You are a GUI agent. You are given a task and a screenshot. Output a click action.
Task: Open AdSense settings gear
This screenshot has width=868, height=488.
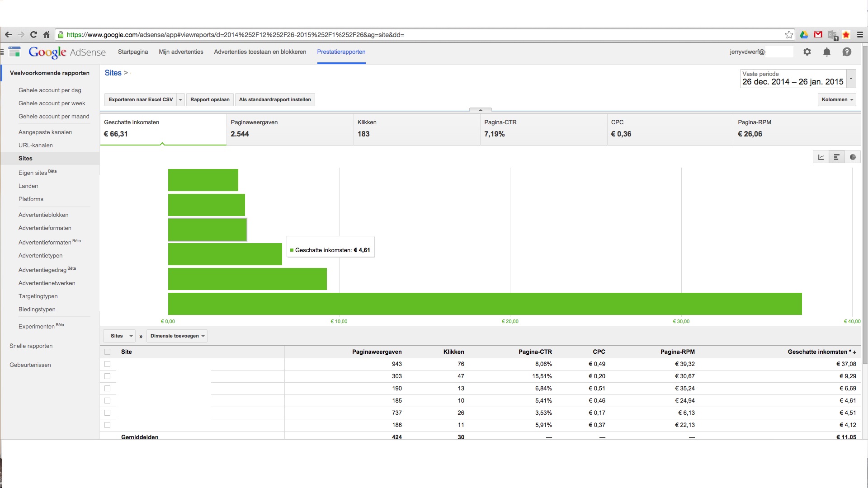pos(807,52)
